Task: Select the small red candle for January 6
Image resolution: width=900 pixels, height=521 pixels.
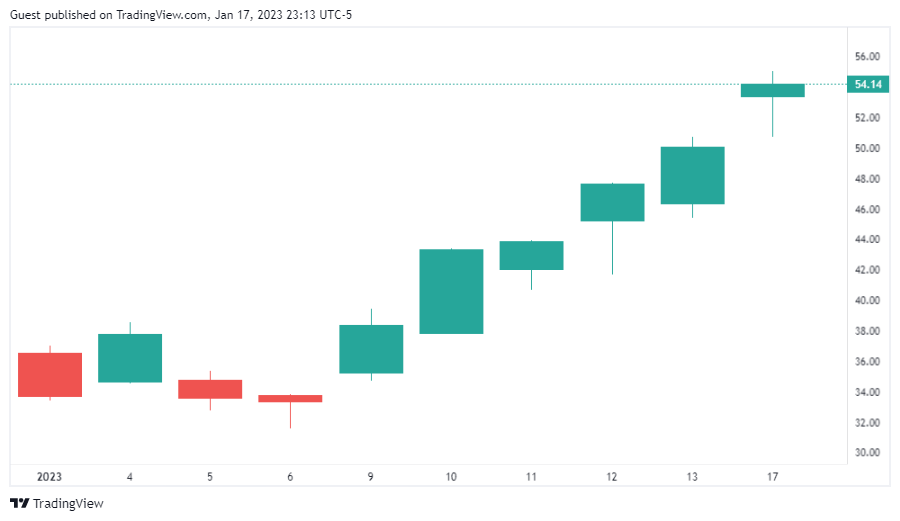Action: point(290,398)
